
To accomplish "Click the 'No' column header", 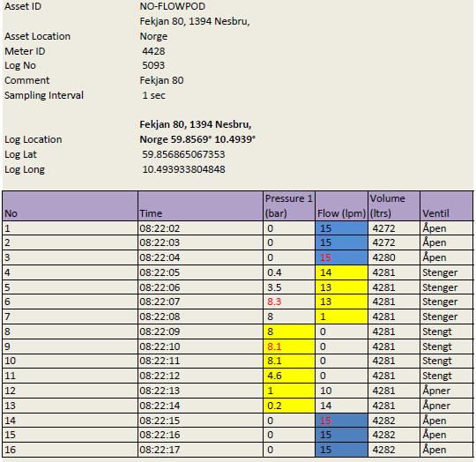I will (71, 206).
